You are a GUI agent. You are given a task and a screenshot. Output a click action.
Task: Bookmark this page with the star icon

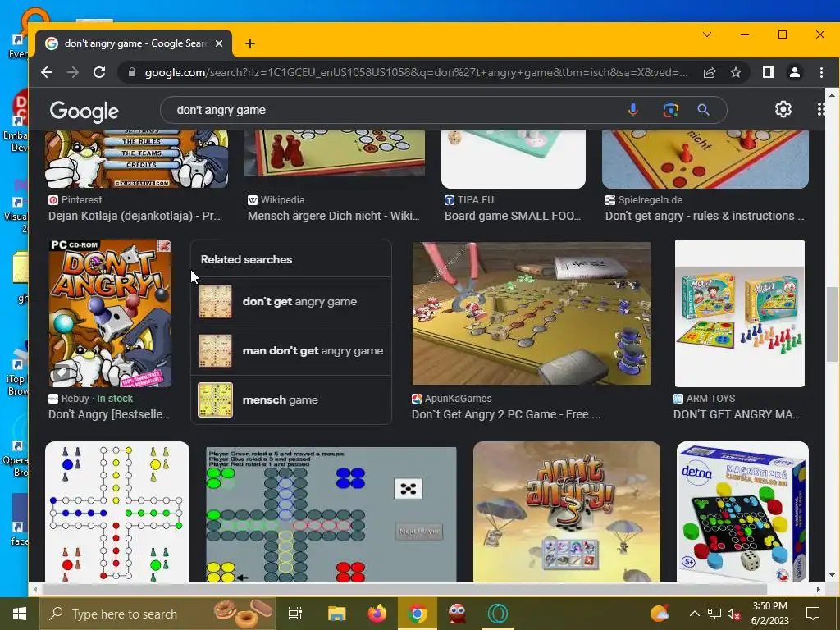(736, 72)
